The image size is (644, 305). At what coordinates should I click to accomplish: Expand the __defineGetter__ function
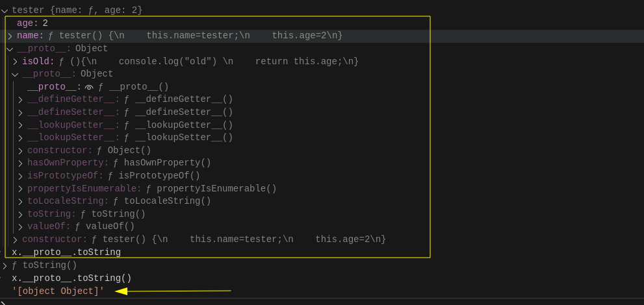(x=21, y=99)
